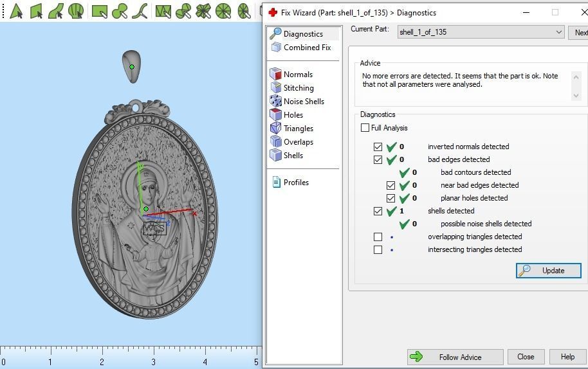Select the small teardrop bail part in viewport

tap(132, 67)
